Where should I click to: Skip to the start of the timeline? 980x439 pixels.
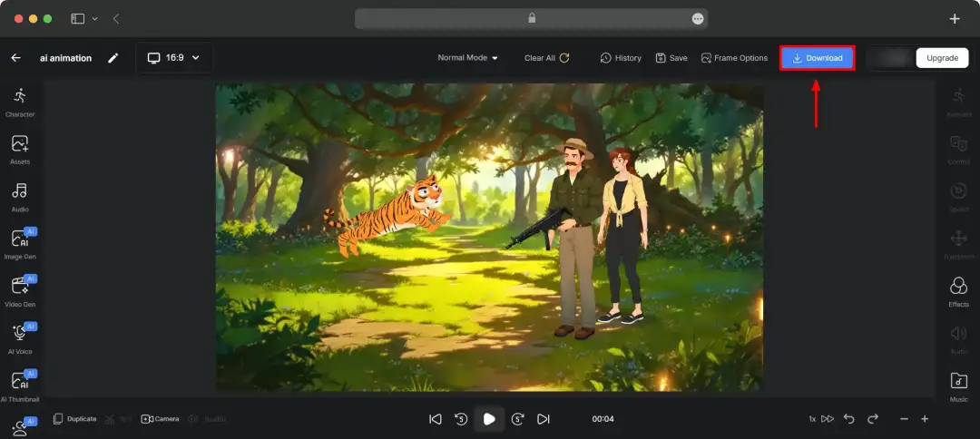pos(436,419)
